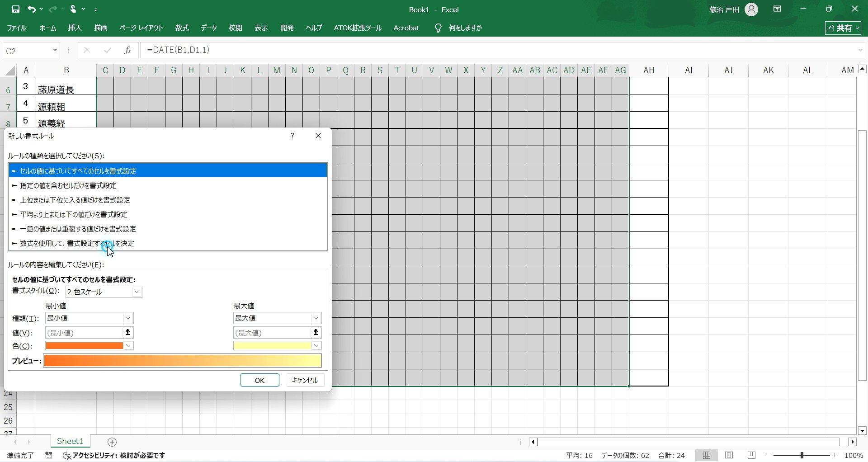Open the ファイル menu
868x462 pixels.
point(16,28)
